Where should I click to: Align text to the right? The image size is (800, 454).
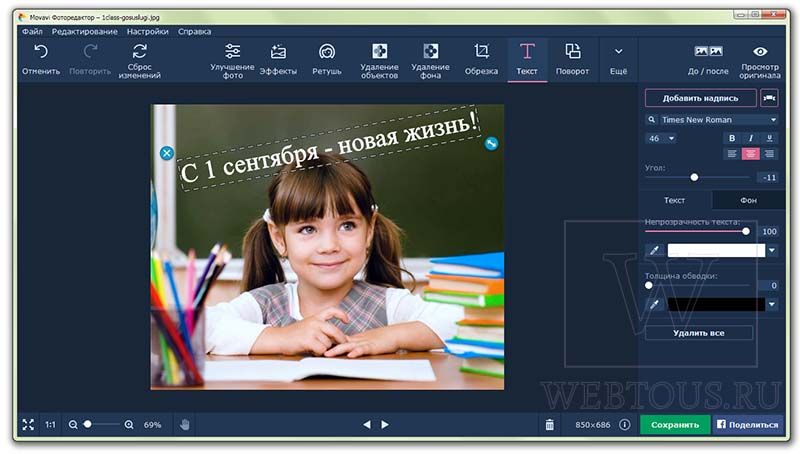point(769,154)
